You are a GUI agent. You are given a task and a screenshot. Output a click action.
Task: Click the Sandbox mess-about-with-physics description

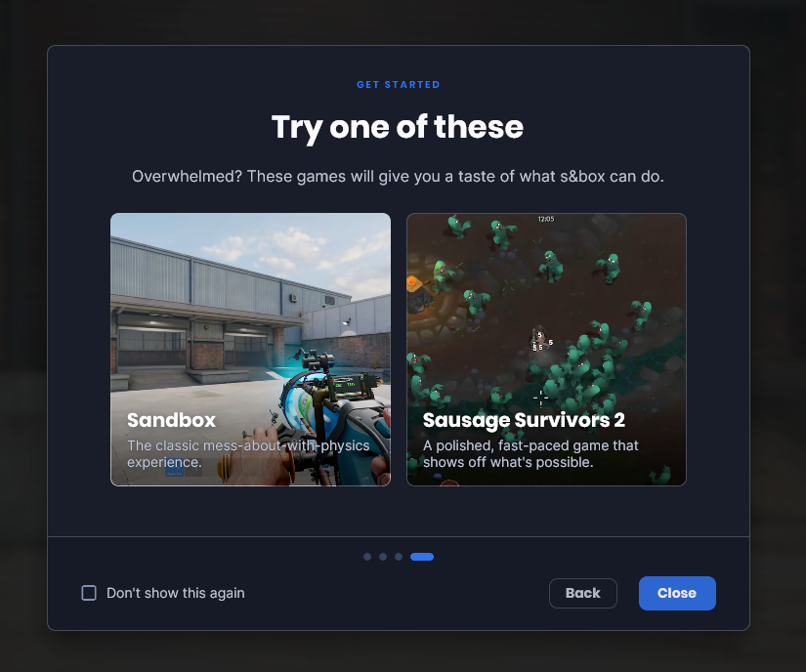pyautogui.click(x=248, y=453)
